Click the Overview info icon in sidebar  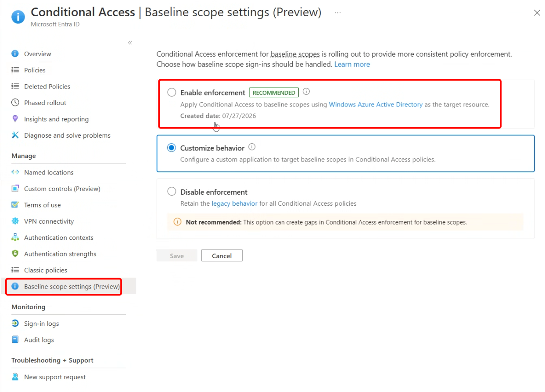15,54
